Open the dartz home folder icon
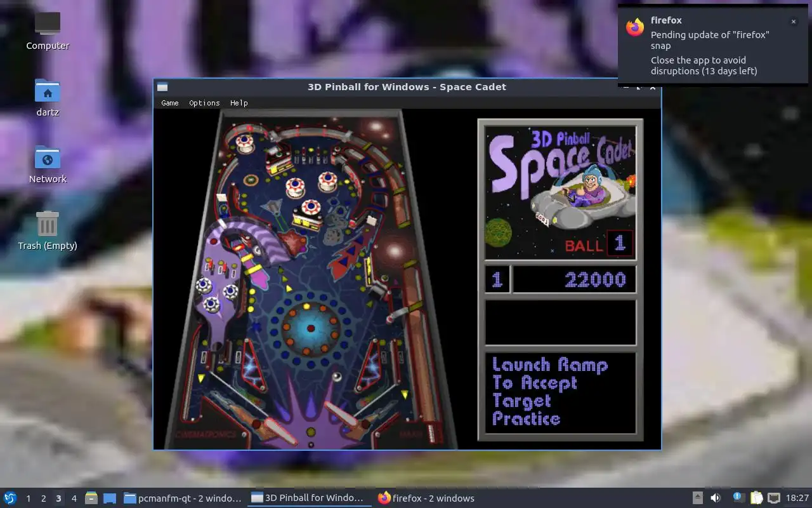This screenshot has height=508, width=812. click(x=48, y=98)
